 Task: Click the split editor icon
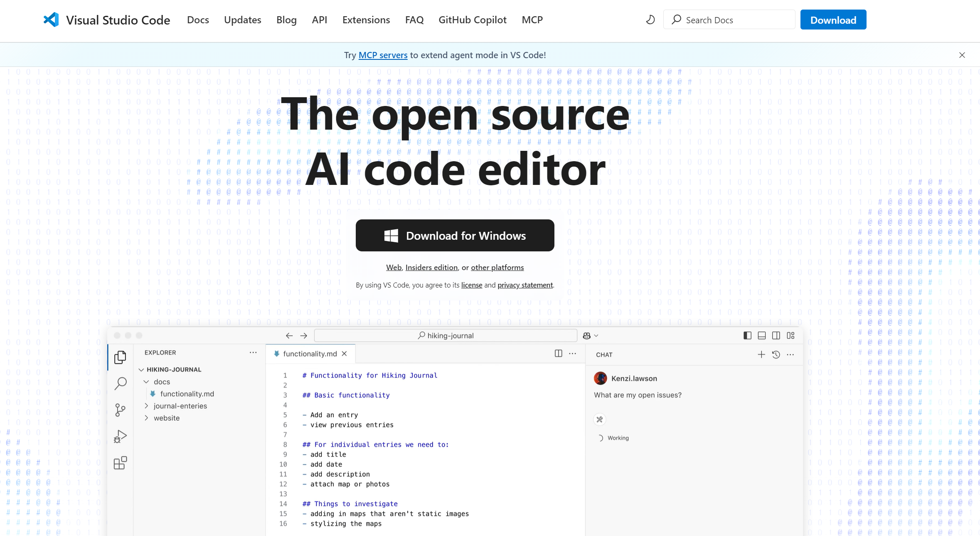pos(558,353)
